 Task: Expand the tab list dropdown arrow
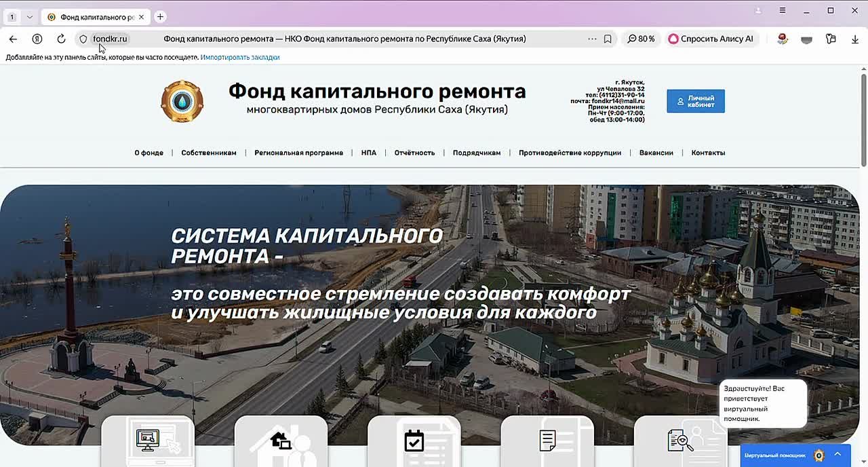[x=29, y=17]
